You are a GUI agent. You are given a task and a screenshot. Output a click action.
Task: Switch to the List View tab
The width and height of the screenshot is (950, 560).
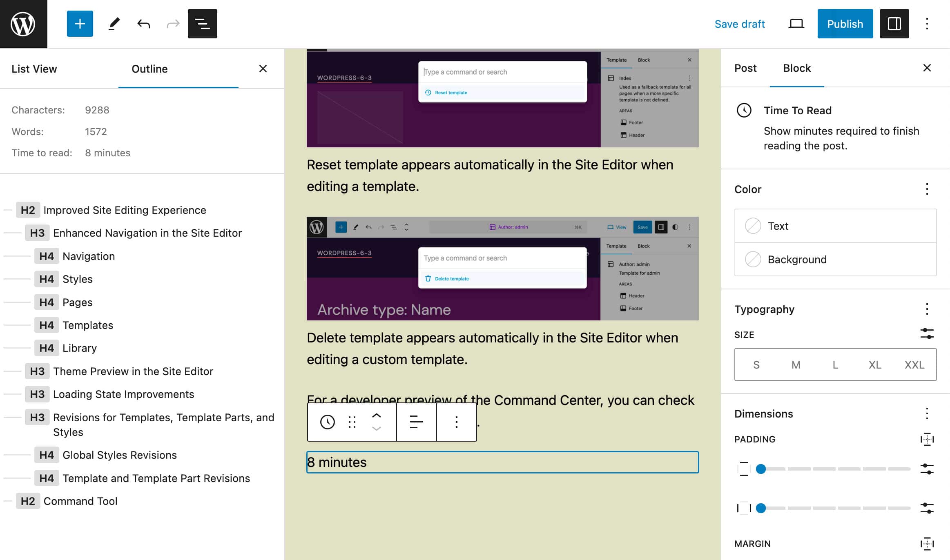34,69
